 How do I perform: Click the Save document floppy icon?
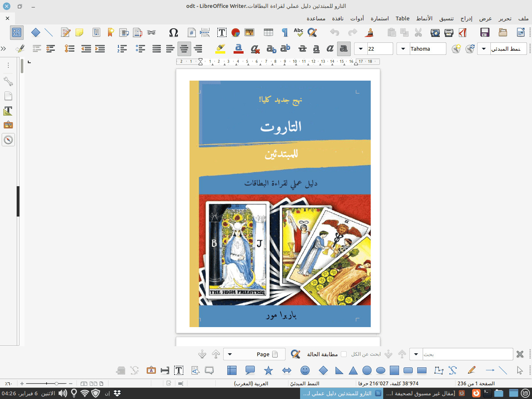tap(485, 32)
